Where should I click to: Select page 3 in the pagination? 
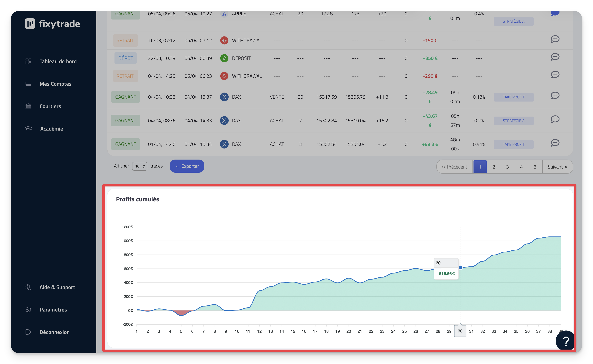pyautogui.click(x=507, y=167)
